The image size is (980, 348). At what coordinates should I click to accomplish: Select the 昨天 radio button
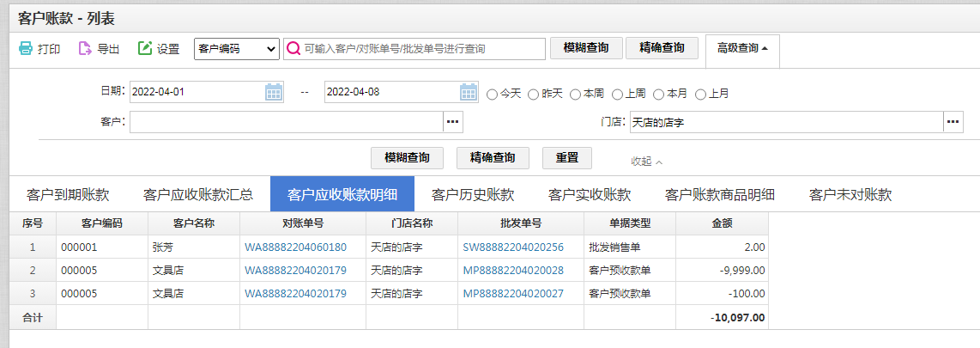point(533,95)
